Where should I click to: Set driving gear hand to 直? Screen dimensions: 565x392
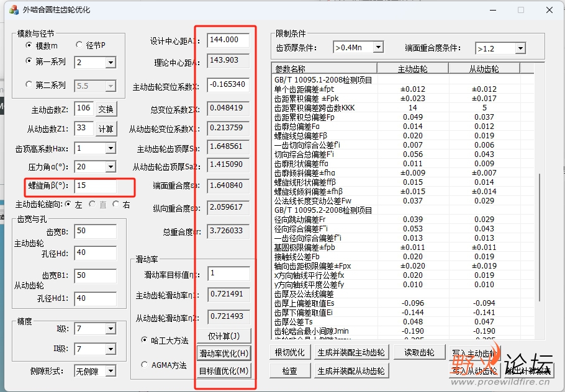(x=93, y=204)
